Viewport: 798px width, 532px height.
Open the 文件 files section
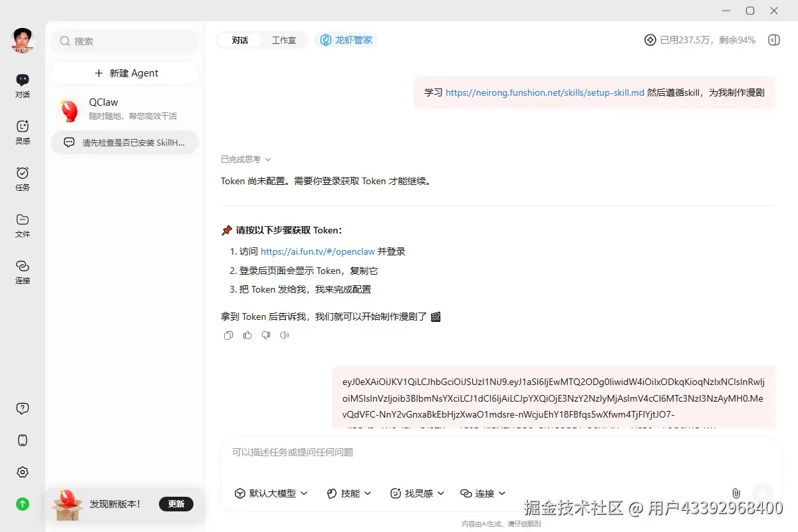(23, 225)
